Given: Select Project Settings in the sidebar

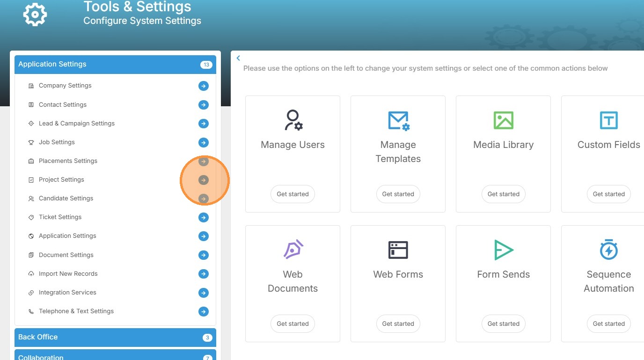Looking at the screenshot, I should 61,180.
